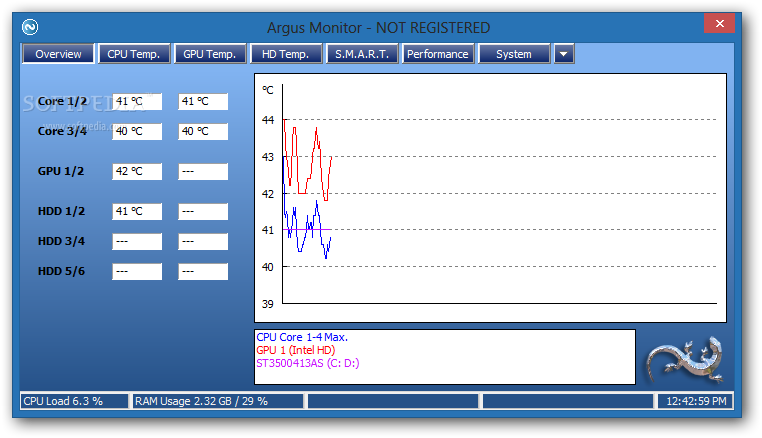
Task: Click the empty HDD 2 field
Action: 203,211
